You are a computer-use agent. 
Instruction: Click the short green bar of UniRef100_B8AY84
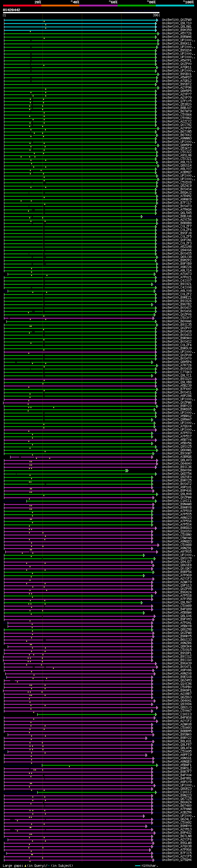66,470
